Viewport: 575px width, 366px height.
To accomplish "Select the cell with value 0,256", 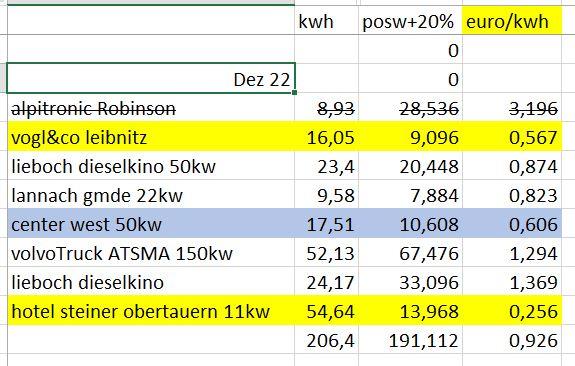I will click(512, 311).
